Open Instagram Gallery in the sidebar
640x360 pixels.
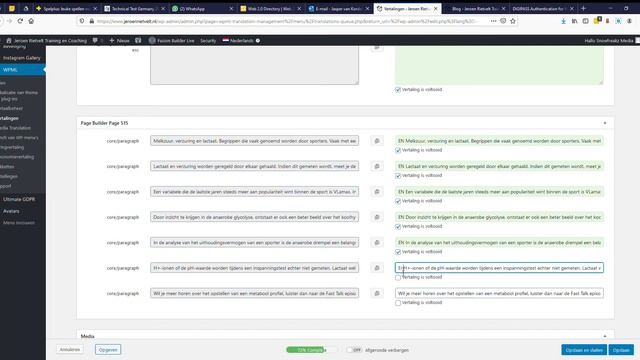tap(22, 58)
